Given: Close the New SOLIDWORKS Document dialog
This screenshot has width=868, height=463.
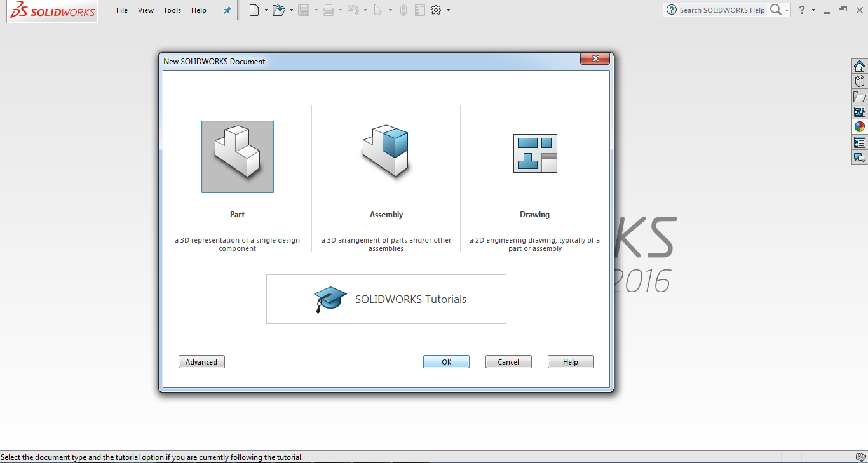Looking at the screenshot, I should tap(595, 59).
